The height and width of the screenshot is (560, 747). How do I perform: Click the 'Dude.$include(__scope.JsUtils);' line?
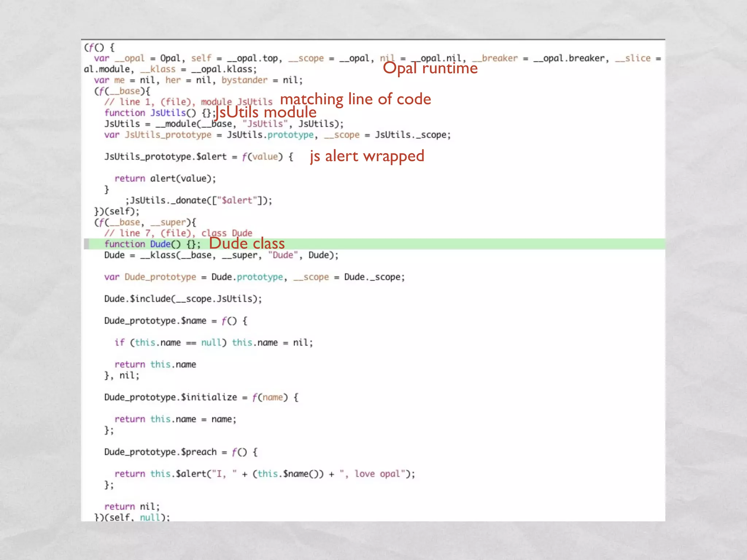[x=183, y=299]
